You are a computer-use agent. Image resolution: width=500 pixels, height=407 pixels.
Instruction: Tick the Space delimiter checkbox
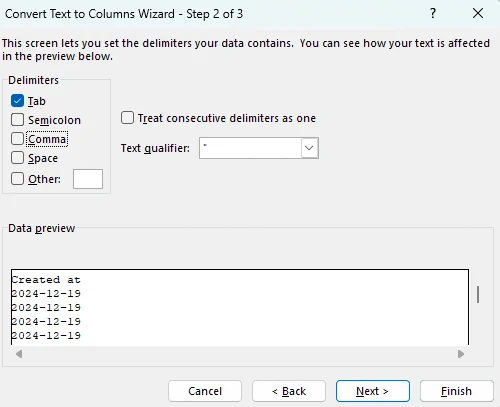17,158
